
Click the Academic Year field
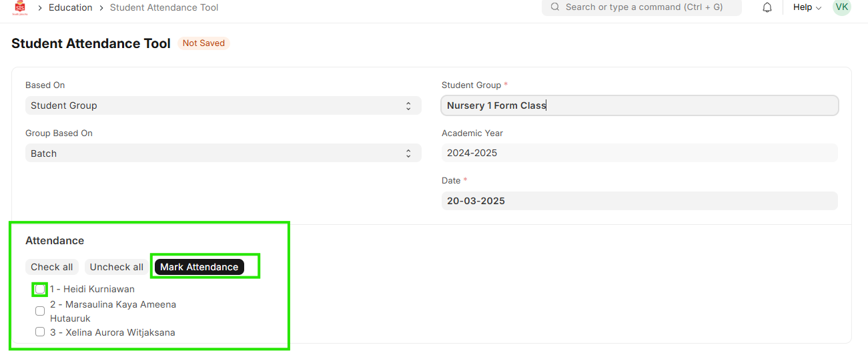[x=639, y=153]
